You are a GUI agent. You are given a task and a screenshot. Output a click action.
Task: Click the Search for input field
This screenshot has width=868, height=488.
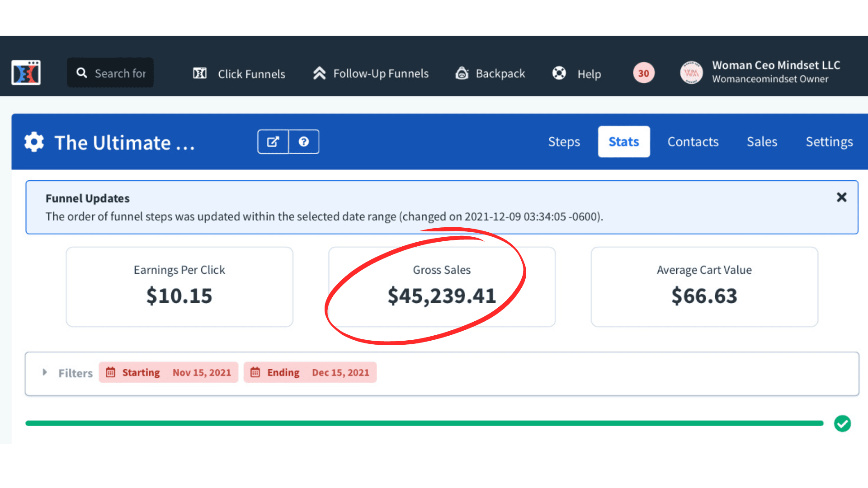coord(120,73)
